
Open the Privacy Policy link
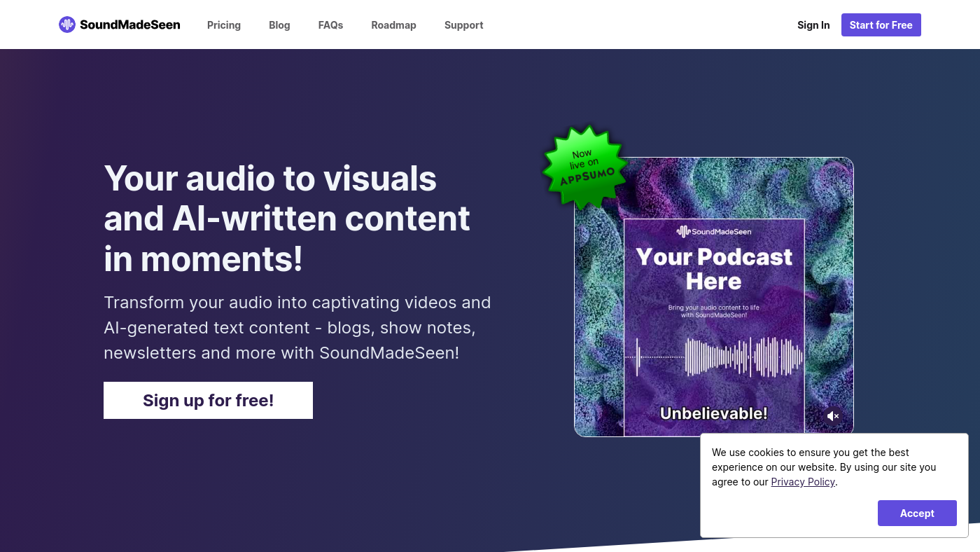[x=803, y=482]
